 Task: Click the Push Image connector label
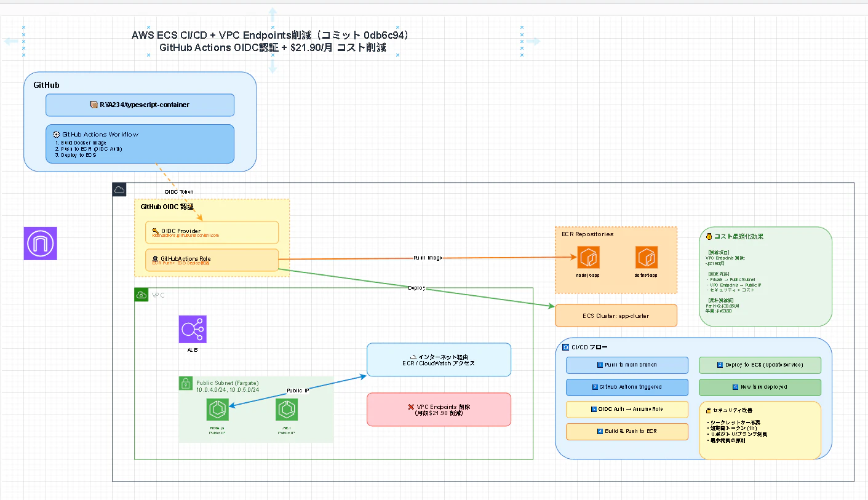(x=428, y=258)
